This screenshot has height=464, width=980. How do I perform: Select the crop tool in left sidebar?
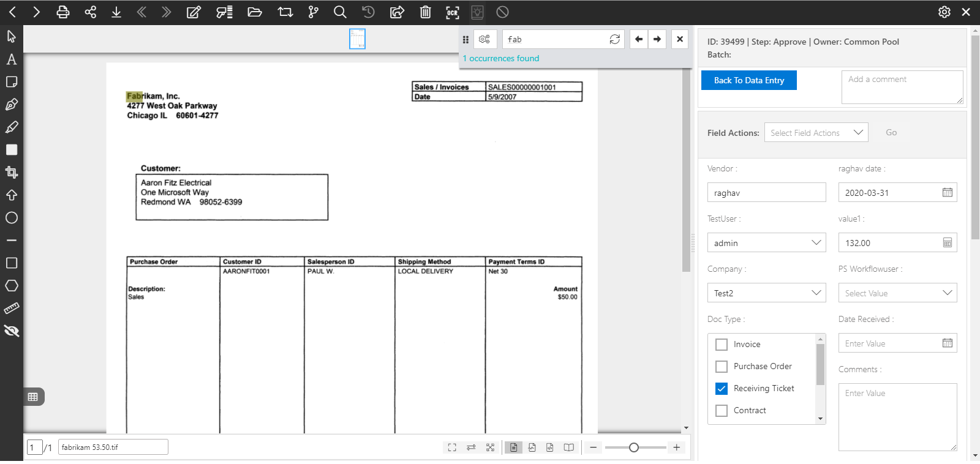[x=11, y=172]
